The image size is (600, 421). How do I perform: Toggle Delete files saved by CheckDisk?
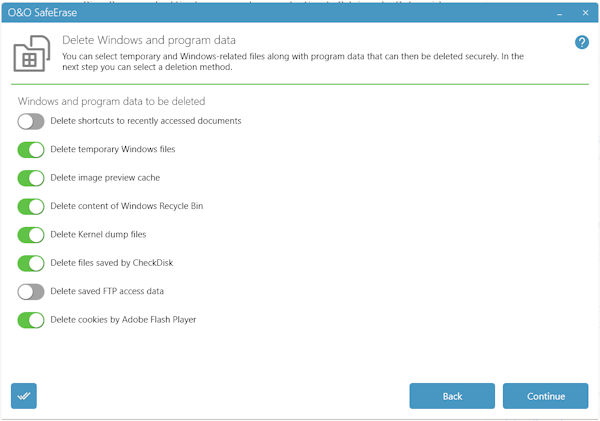31,263
